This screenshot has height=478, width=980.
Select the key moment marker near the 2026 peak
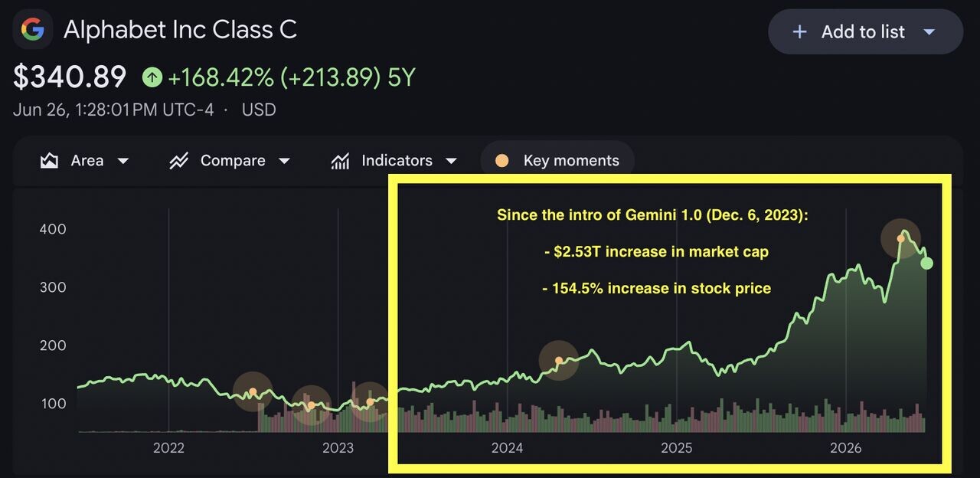tap(900, 239)
